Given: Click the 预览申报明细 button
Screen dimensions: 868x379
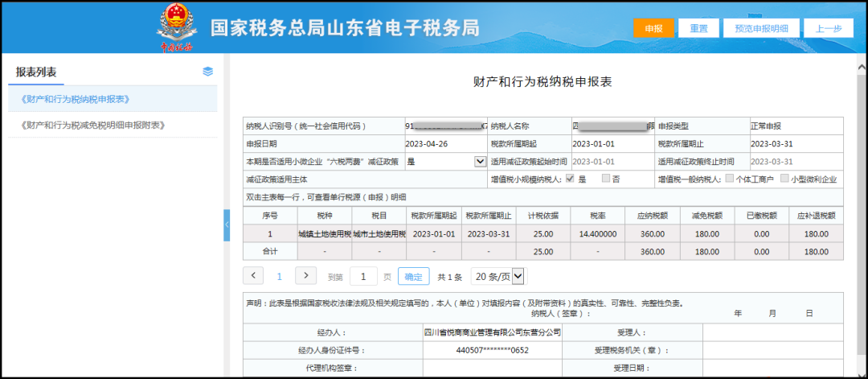Looking at the screenshot, I should (x=761, y=28).
